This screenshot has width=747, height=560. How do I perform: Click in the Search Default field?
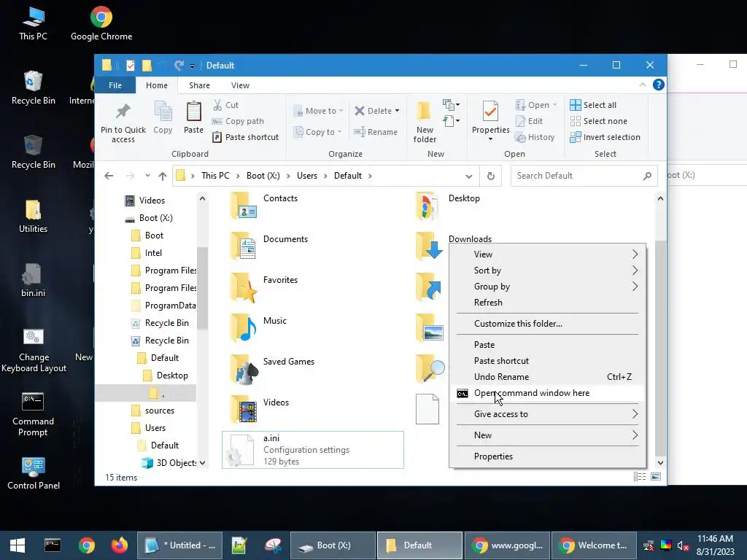(x=584, y=176)
